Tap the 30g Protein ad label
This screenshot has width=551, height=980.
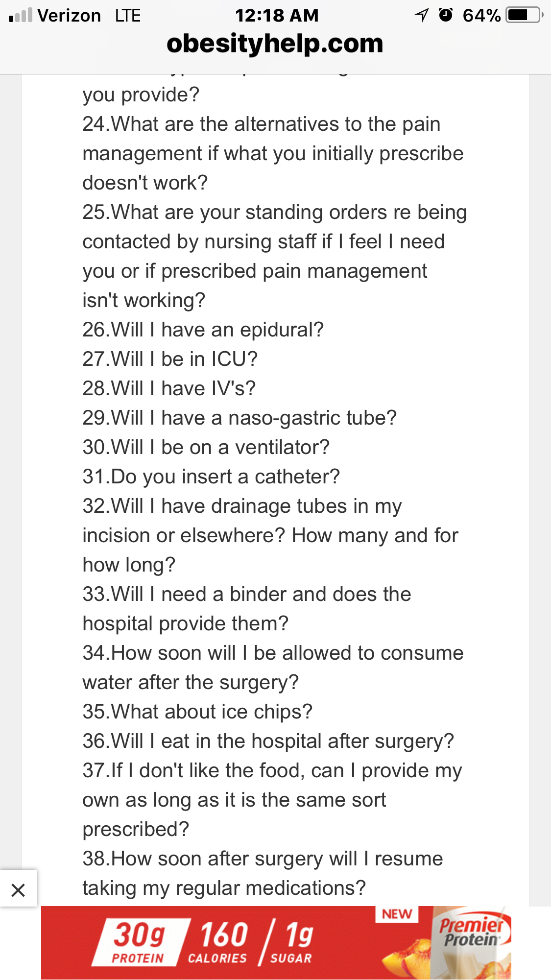(x=139, y=942)
